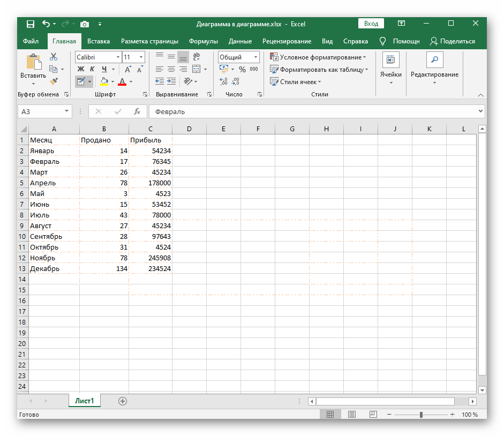The width and height of the screenshot is (504, 436).
Task: Click the Save icon in title bar
Action: pos(30,24)
